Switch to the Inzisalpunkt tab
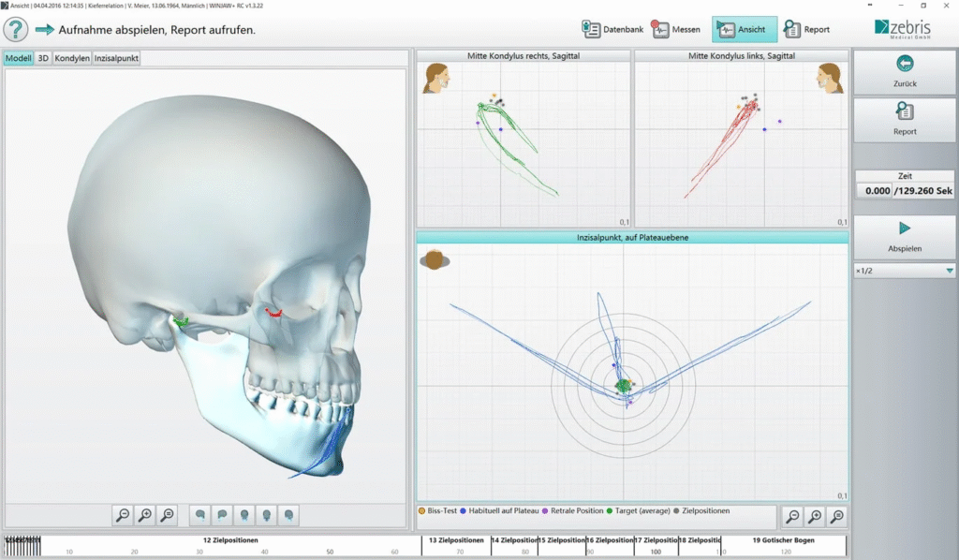The height and width of the screenshot is (560, 959). [116, 58]
